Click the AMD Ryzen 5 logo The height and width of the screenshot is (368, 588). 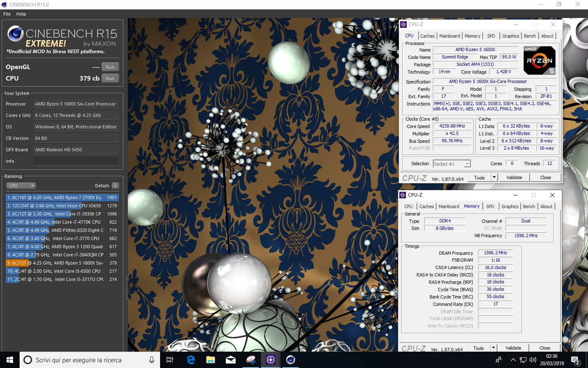539,61
